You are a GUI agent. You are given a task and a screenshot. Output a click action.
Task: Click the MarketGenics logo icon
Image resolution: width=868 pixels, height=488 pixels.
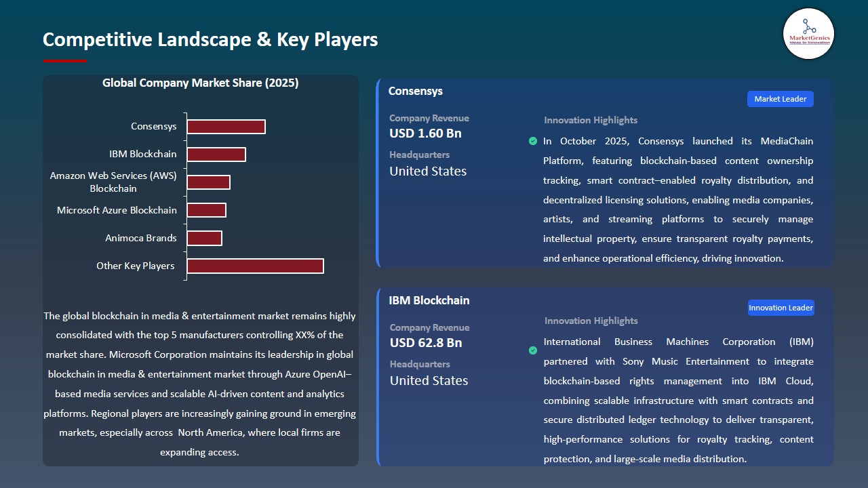[808, 33]
